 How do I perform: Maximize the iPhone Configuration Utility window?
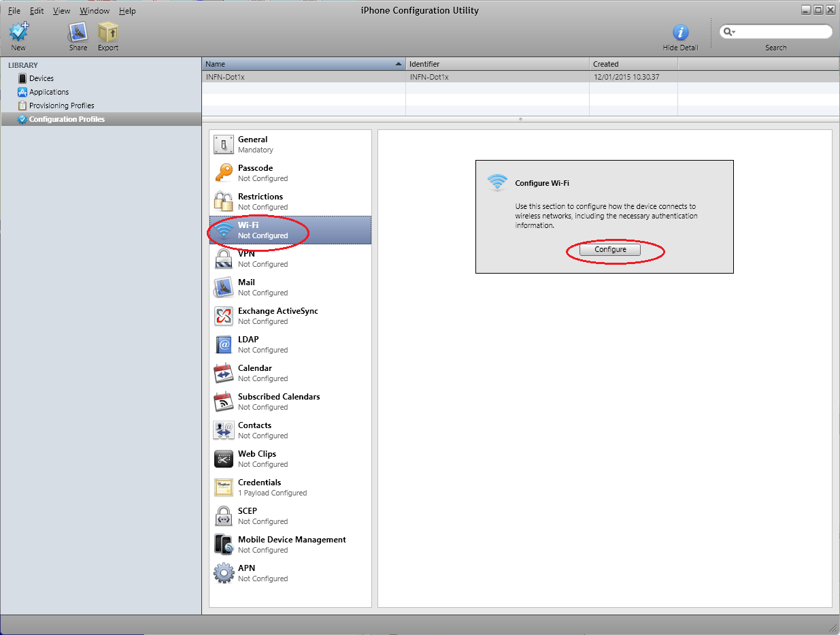click(818, 10)
